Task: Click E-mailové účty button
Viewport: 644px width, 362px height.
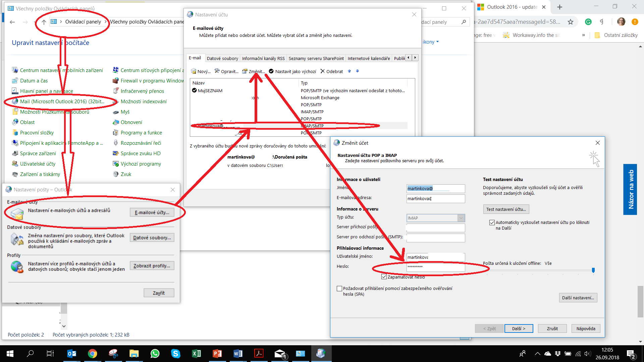Action: point(152,213)
